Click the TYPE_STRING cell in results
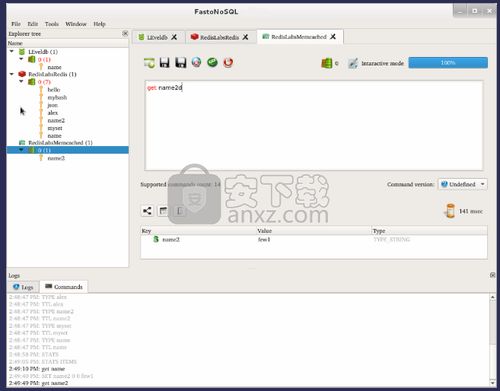The image size is (500, 391). [x=391, y=239]
